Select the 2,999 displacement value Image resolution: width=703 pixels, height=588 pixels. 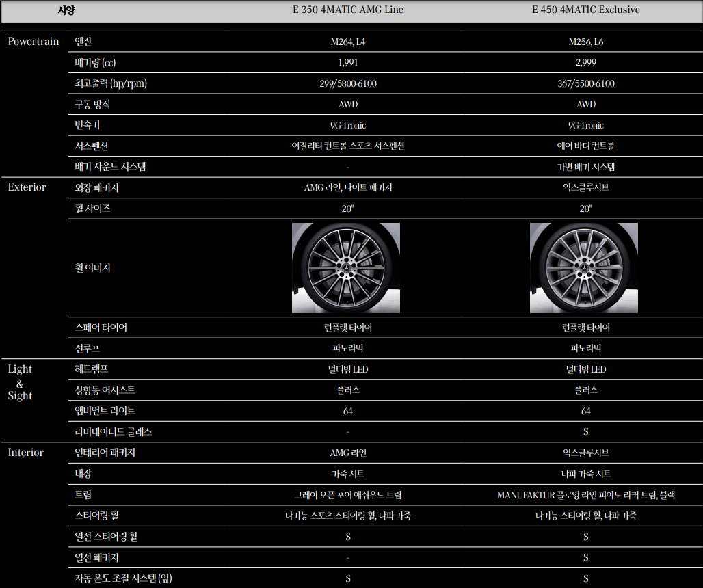coord(585,63)
